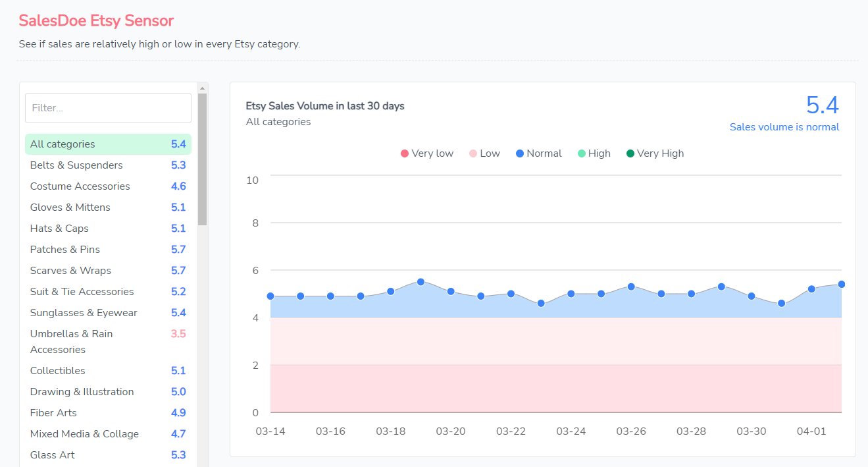The height and width of the screenshot is (467, 868).
Task: Click the category list scrollbar thumb
Action: pos(202,158)
